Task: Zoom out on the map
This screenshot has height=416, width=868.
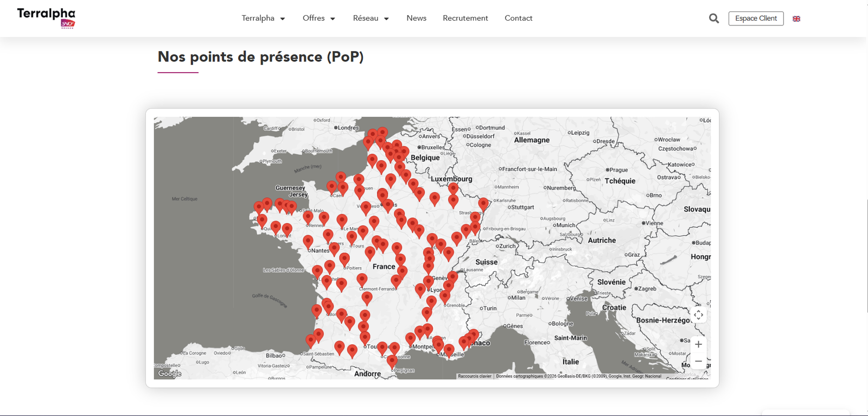Action: pos(698,361)
